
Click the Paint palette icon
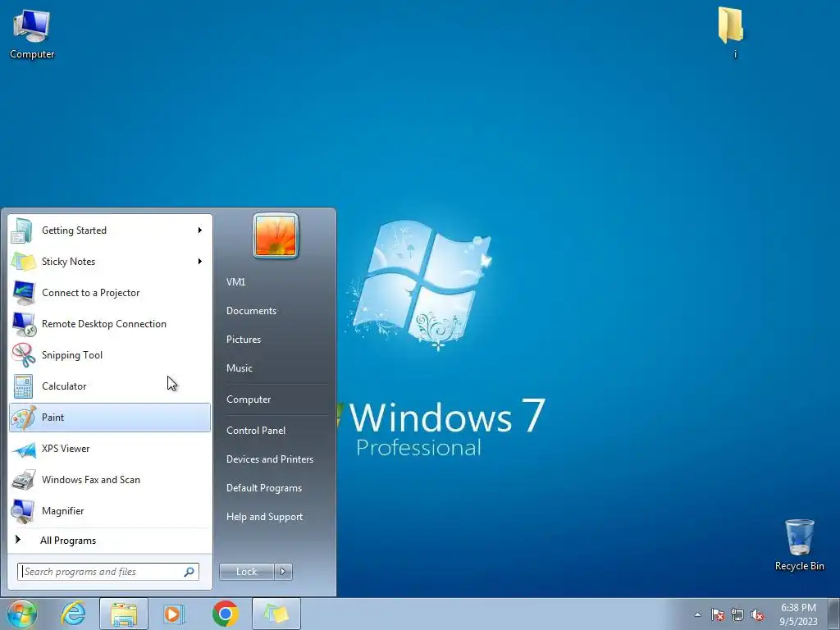pos(24,418)
